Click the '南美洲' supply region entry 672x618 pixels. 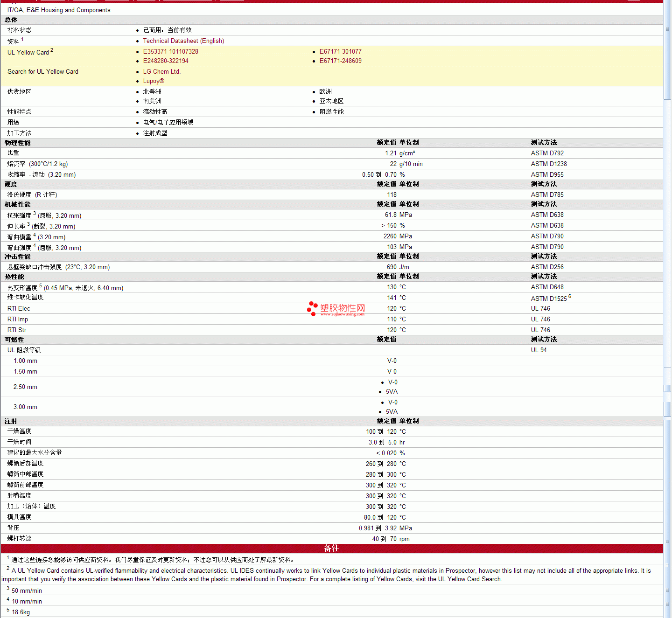152,101
